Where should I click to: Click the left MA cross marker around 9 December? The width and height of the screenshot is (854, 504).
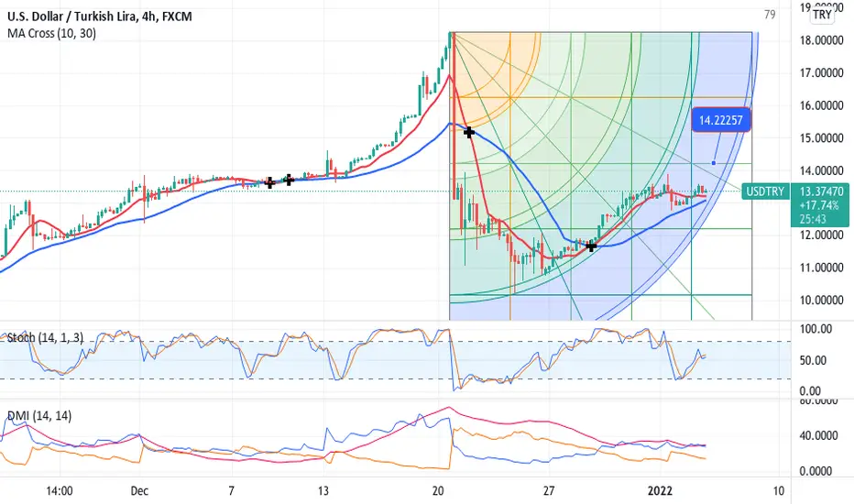[x=269, y=182]
